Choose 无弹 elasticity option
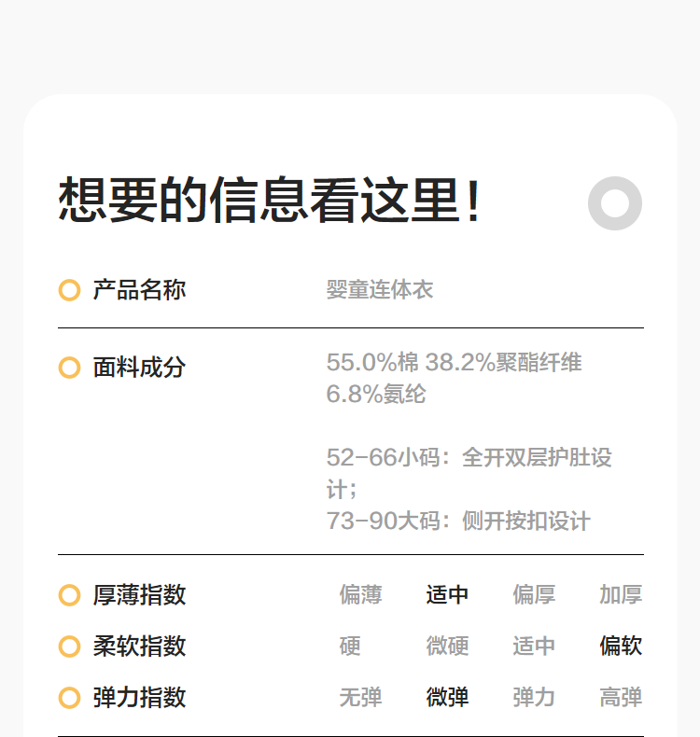Screen dimensions: 700x737 [x=361, y=698]
